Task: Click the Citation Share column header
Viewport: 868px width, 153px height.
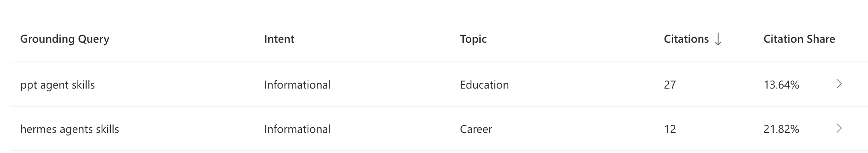Action: 799,39
